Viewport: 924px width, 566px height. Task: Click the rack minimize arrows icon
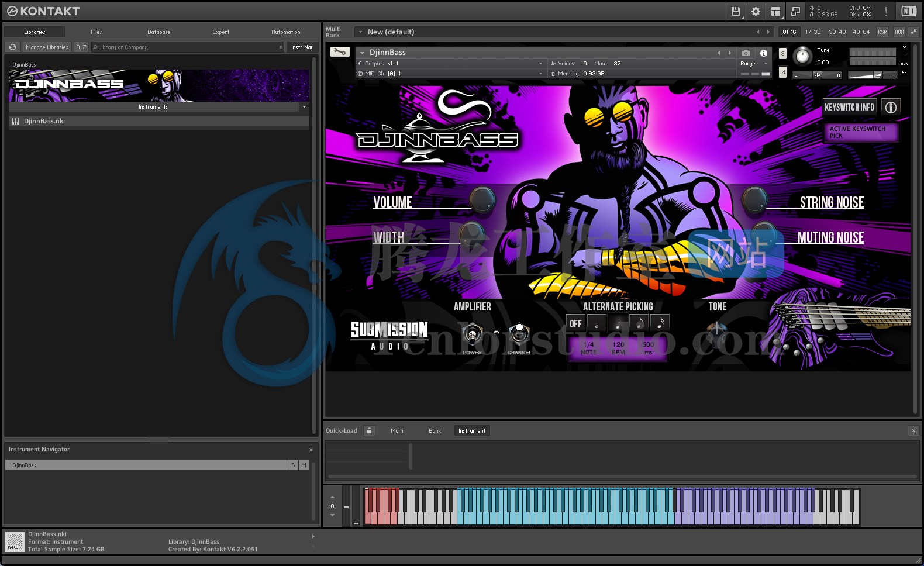click(913, 32)
